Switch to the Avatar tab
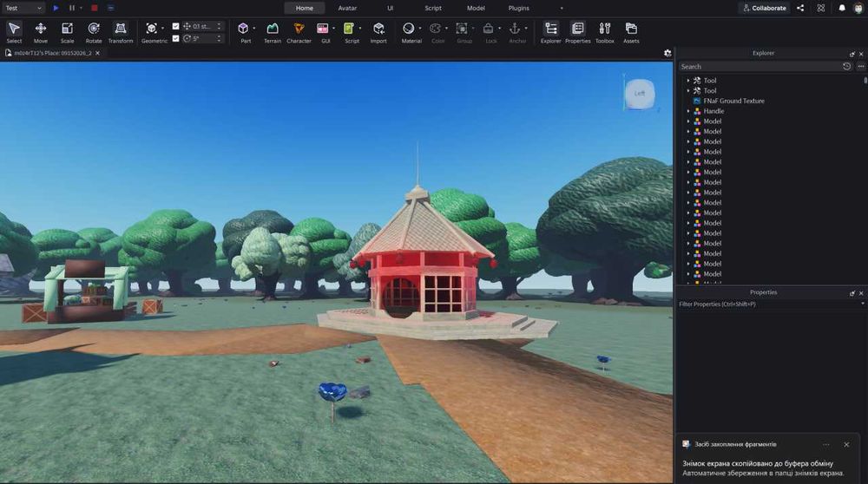The height and width of the screenshot is (484, 868). tap(347, 8)
